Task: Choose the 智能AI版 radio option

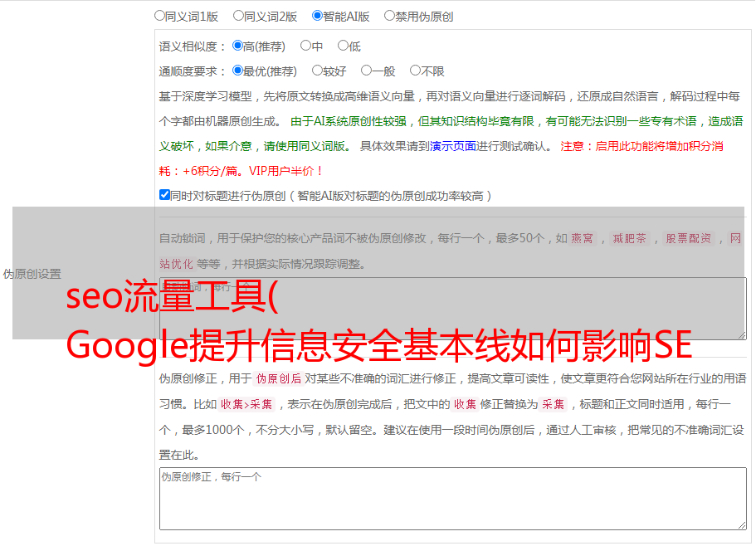Action: point(317,16)
